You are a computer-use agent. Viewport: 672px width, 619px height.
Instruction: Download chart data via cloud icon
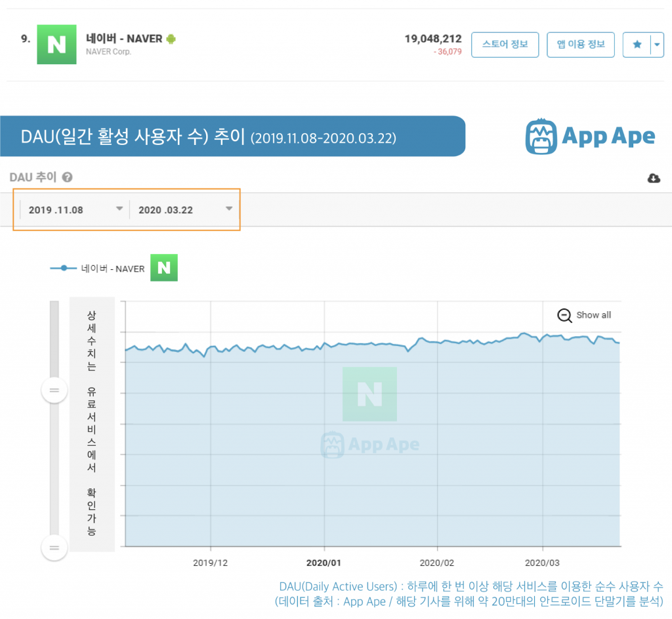tap(654, 178)
